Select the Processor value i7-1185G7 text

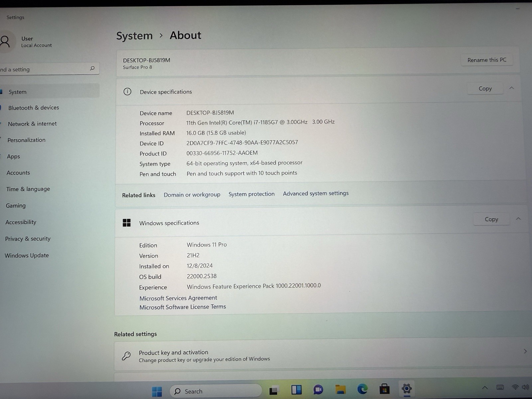(260, 122)
